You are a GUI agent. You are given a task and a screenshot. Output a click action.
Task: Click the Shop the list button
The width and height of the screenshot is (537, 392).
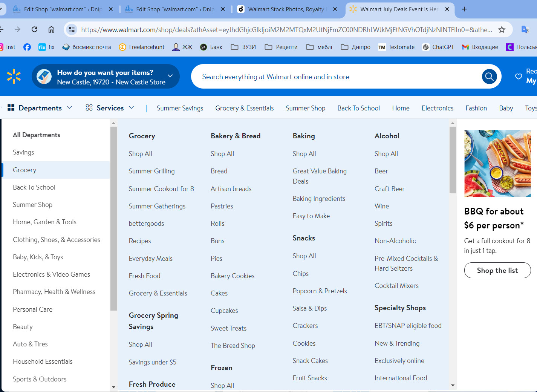[x=497, y=270]
